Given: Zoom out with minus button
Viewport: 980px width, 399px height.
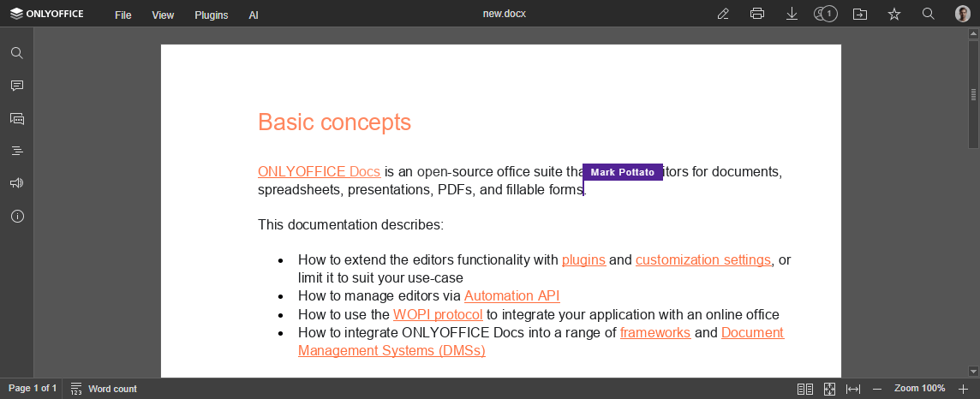Looking at the screenshot, I should pyautogui.click(x=877, y=389).
